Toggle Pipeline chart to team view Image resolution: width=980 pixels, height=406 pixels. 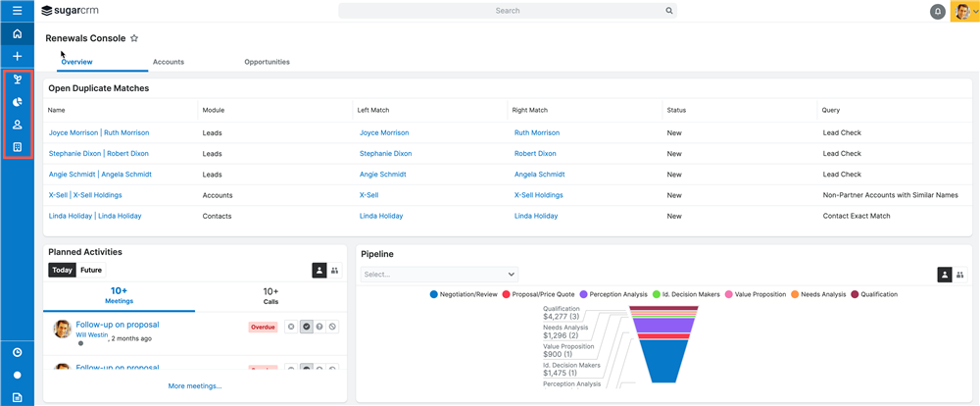tap(962, 275)
